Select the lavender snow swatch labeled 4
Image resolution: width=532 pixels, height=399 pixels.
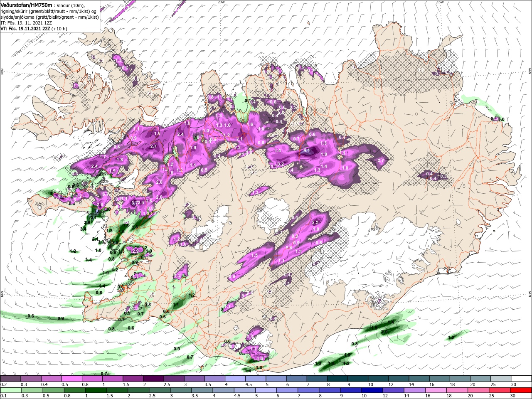pos(235,379)
